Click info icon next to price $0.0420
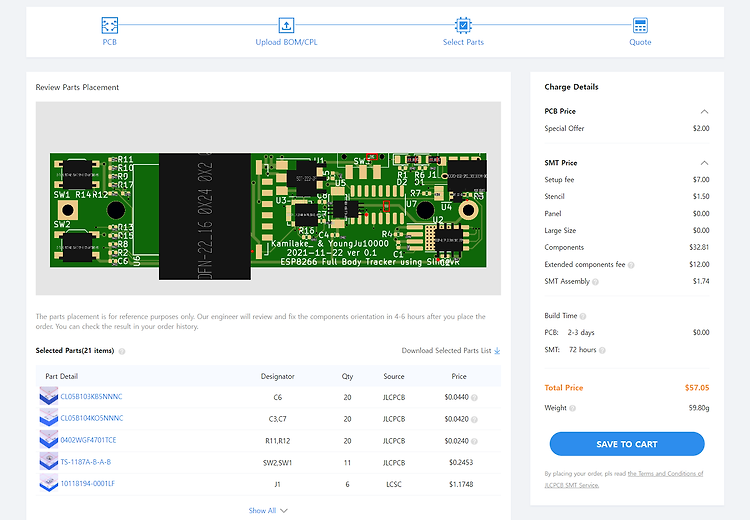 pyautogui.click(x=474, y=420)
